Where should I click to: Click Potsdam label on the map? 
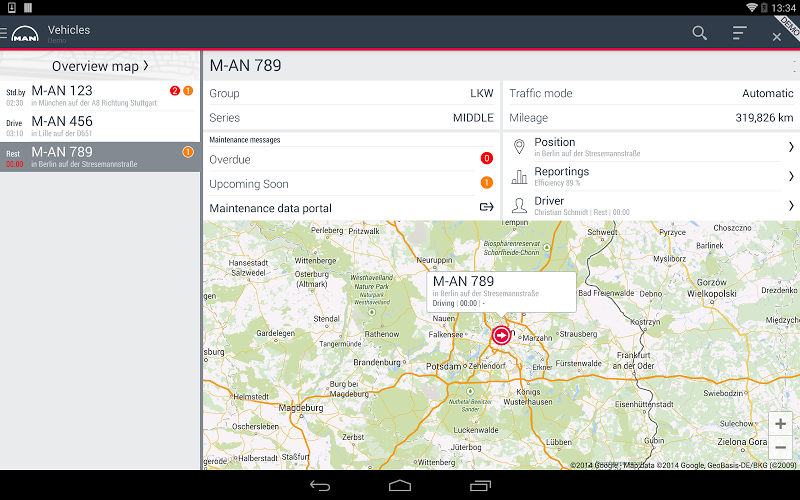(x=443, y=366)
